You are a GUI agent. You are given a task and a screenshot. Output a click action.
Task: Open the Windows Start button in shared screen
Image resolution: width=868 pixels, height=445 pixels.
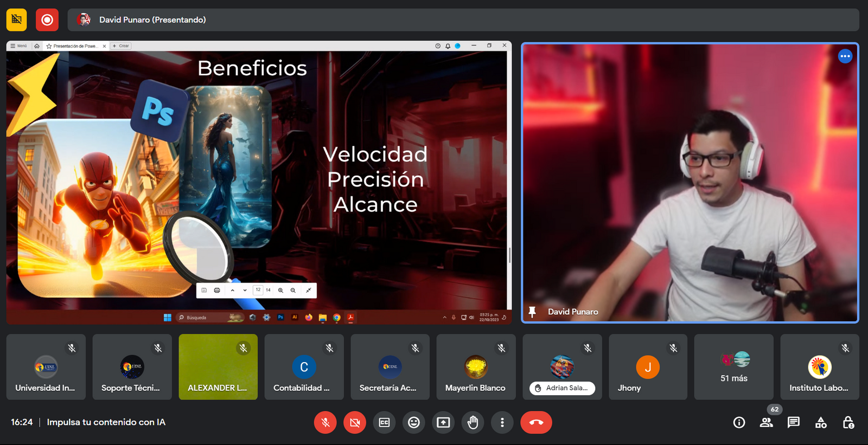coord(168,318)
